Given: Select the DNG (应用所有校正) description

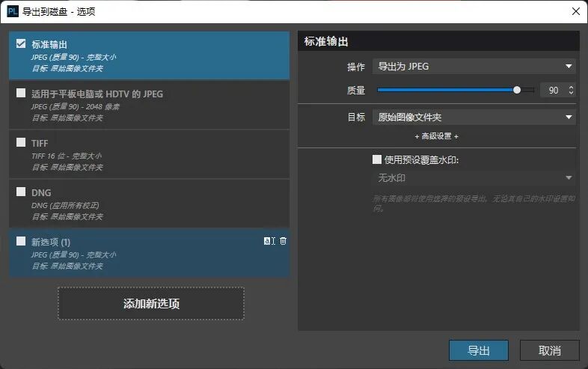Looking at the screenshot, I should [x=65, y=206].
